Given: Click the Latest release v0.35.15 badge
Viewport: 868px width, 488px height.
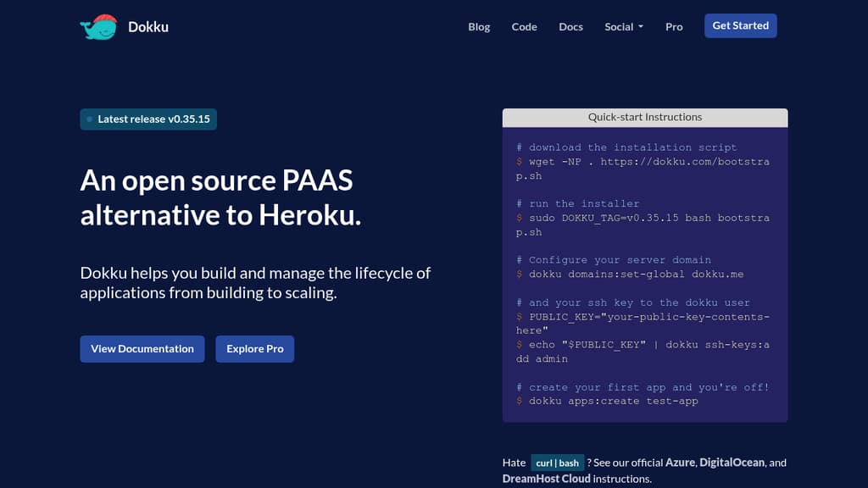Looking at the screenshot, I should 149,119.
